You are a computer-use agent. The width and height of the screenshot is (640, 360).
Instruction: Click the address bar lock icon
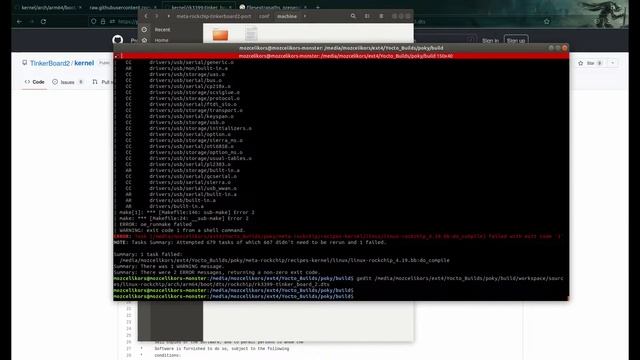pos(103,21)
